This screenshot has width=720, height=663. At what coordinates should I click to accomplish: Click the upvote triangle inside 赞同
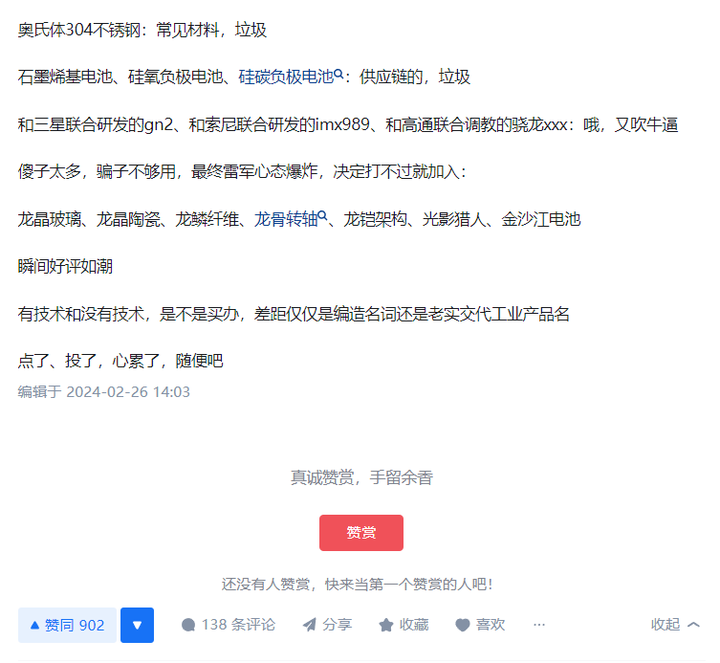pos(35,625)
